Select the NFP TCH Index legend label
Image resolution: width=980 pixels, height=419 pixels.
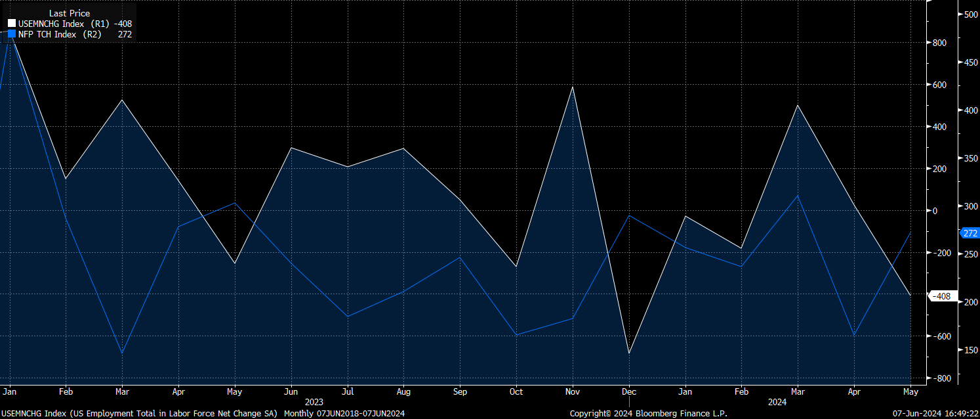[47, 34]
